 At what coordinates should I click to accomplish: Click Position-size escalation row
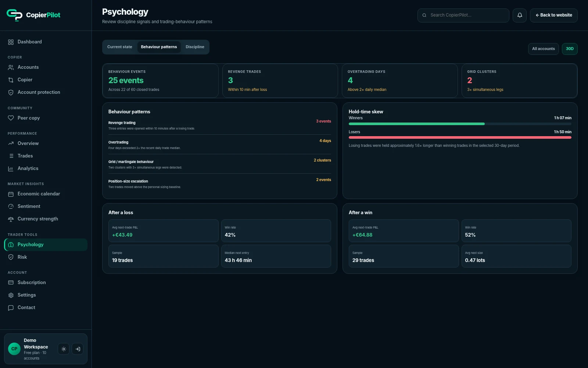click(220, 184)
